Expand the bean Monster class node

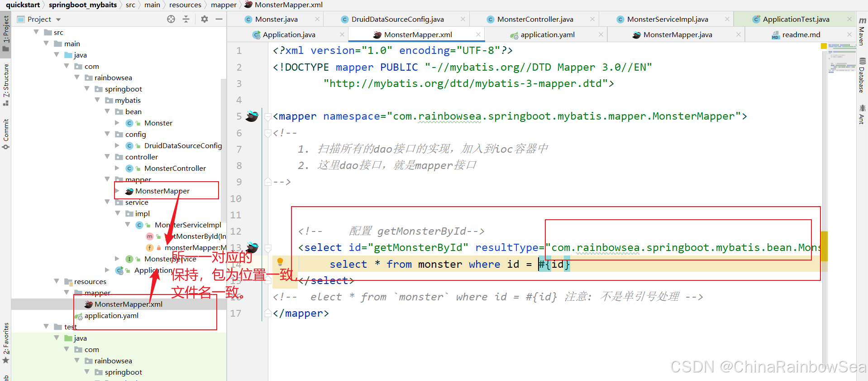tap(117, 123)
